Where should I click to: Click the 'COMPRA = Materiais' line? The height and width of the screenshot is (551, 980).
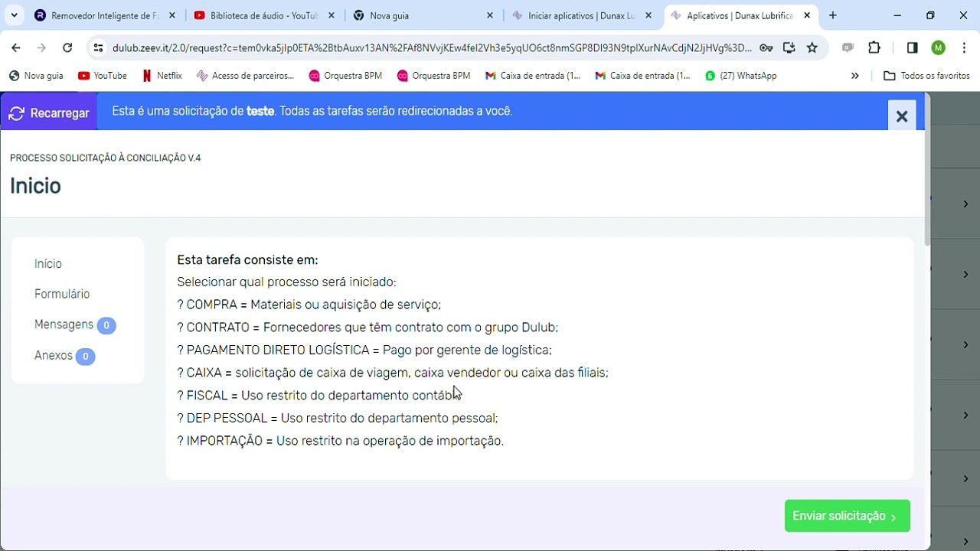(x=309, y=305)
